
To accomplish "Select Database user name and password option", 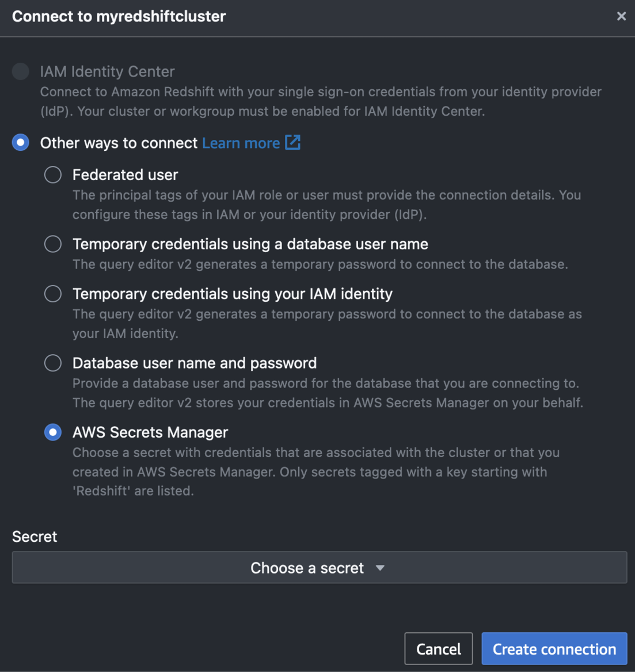I will (52, 363).
